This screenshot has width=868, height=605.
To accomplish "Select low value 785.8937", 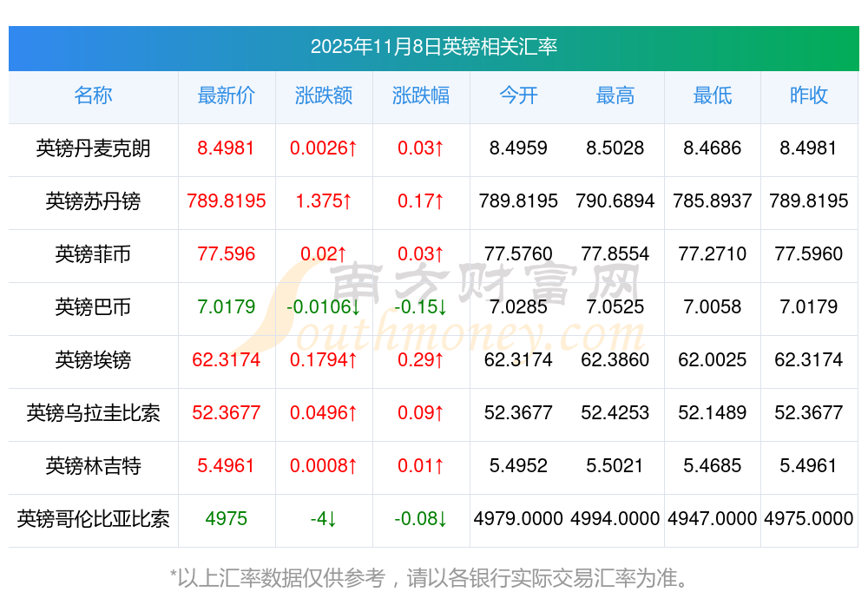I will (x=713, y=201).
